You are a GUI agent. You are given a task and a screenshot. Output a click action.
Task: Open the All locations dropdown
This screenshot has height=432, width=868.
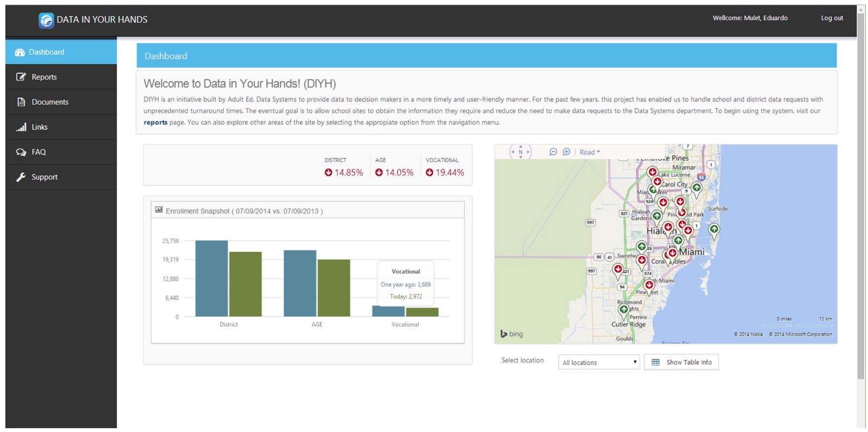pyautogui.click(x=599, y=363)
